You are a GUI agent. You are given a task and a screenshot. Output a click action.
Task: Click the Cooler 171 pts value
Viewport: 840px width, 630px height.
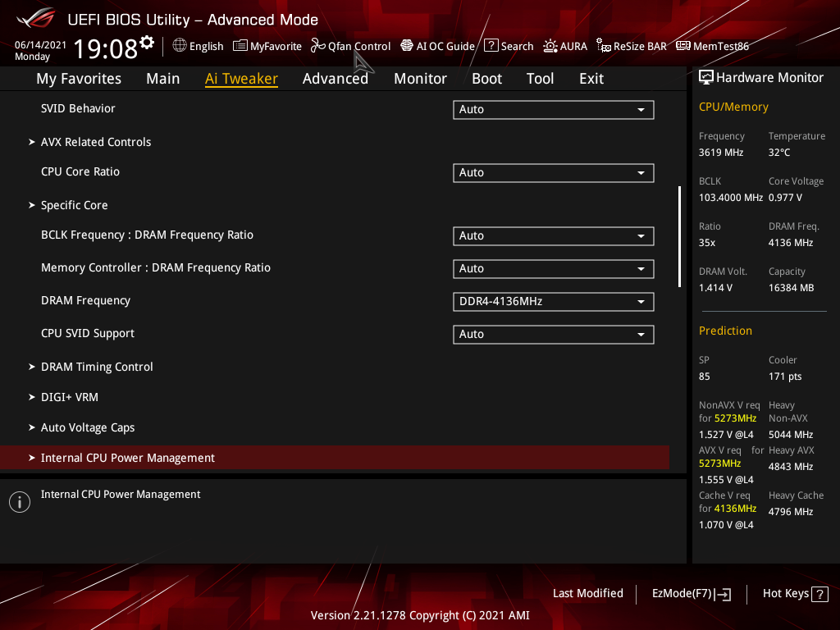[785, 377]
